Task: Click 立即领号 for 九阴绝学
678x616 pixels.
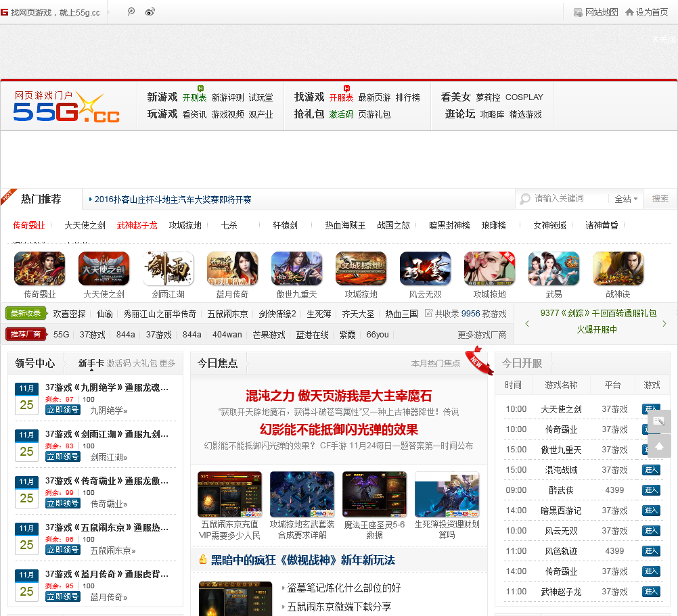Action: [63, 410]
